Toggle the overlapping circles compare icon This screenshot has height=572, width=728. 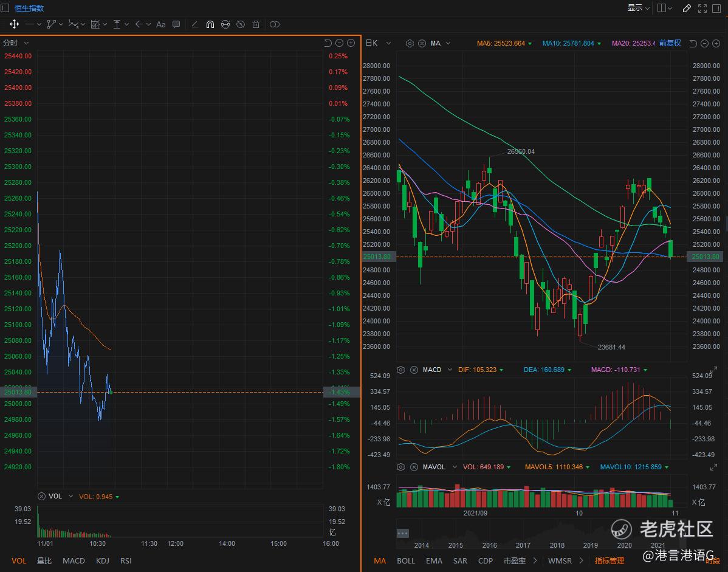tap(275, 24)
